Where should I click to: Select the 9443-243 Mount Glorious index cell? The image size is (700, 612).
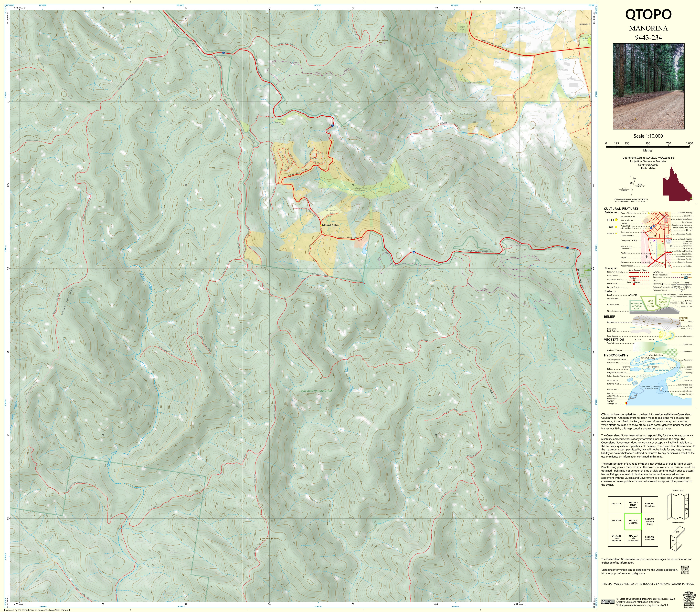click(633, 505)
